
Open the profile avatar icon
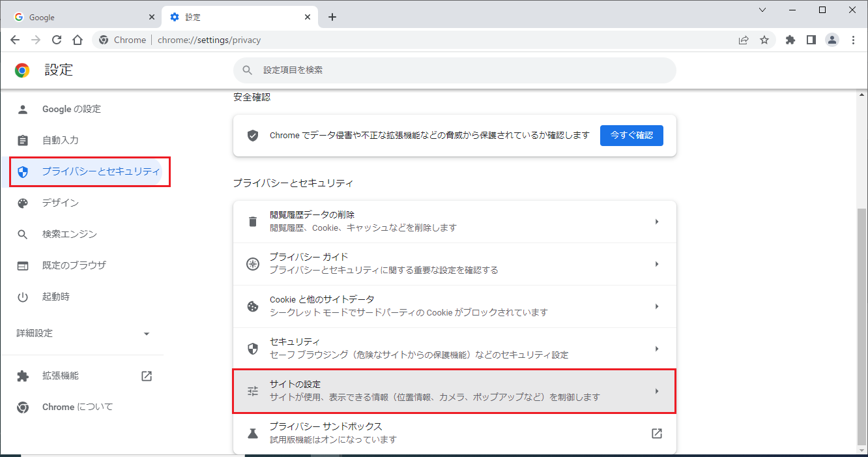tap(832, 40)
